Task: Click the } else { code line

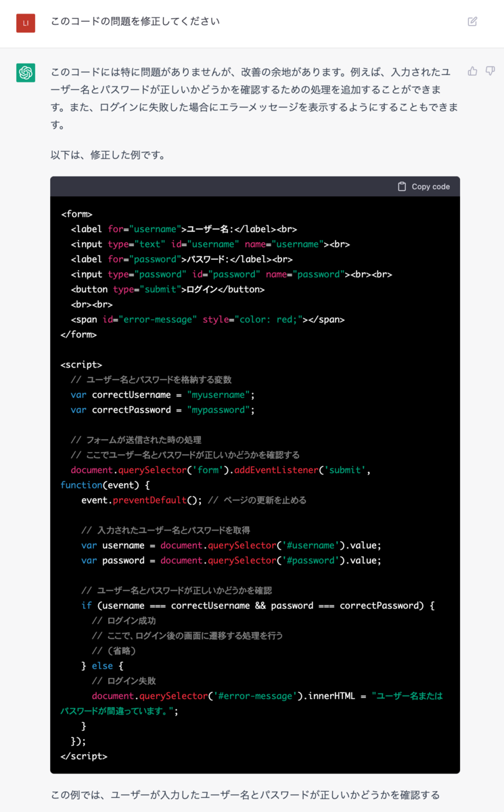Action: (x=102, y=666)
